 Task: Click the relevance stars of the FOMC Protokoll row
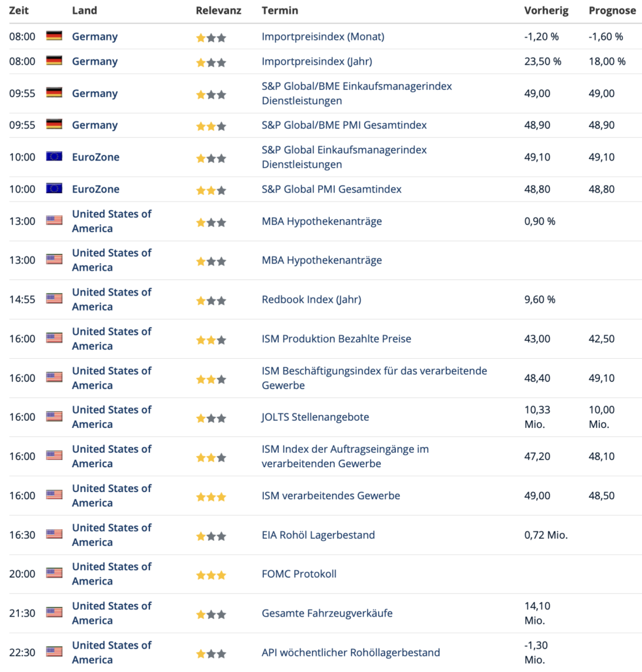pos(211,575)
